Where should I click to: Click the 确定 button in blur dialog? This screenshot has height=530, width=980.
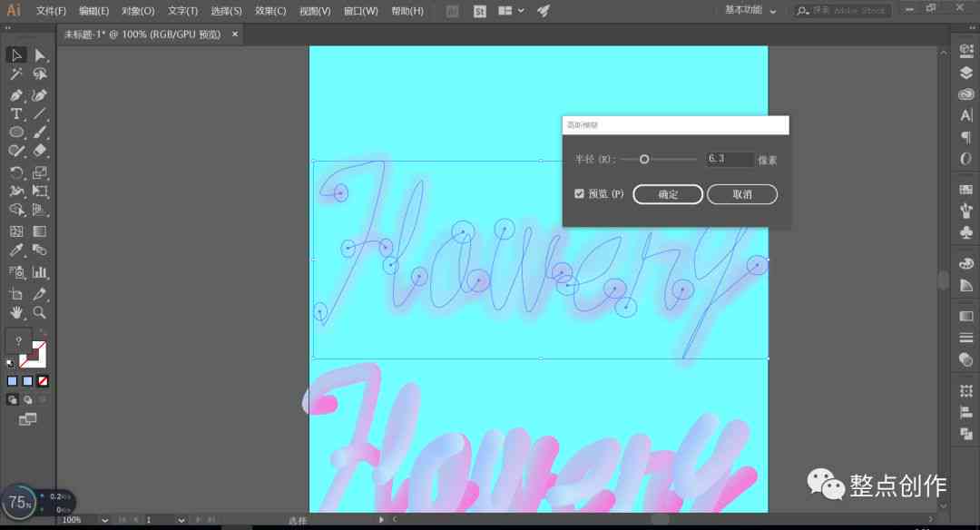point(668,194)
